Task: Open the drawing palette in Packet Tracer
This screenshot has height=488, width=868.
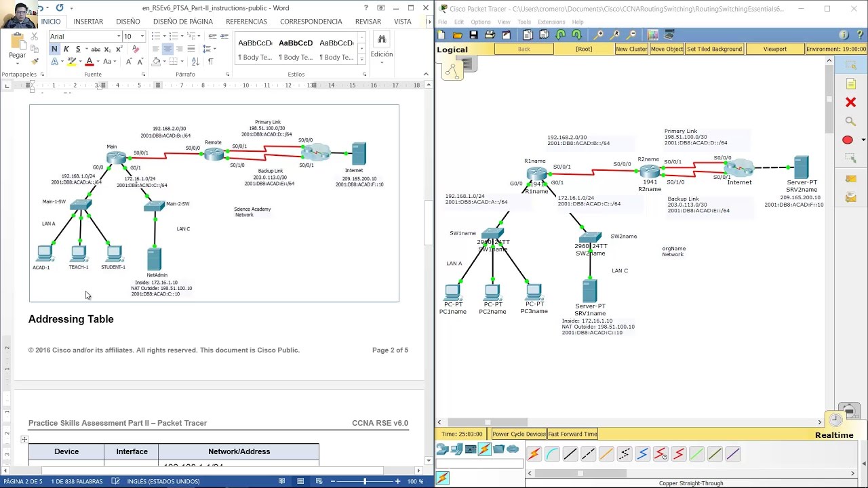Action: [652, 35]
